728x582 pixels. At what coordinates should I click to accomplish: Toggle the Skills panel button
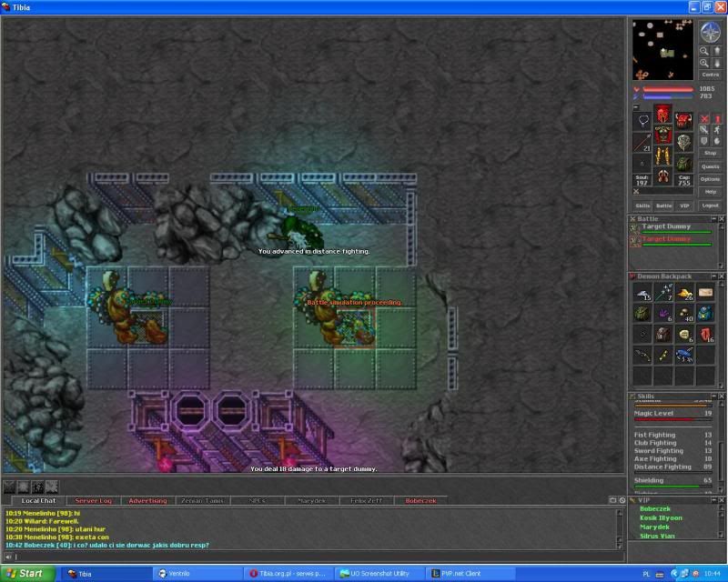click(642, 206)
